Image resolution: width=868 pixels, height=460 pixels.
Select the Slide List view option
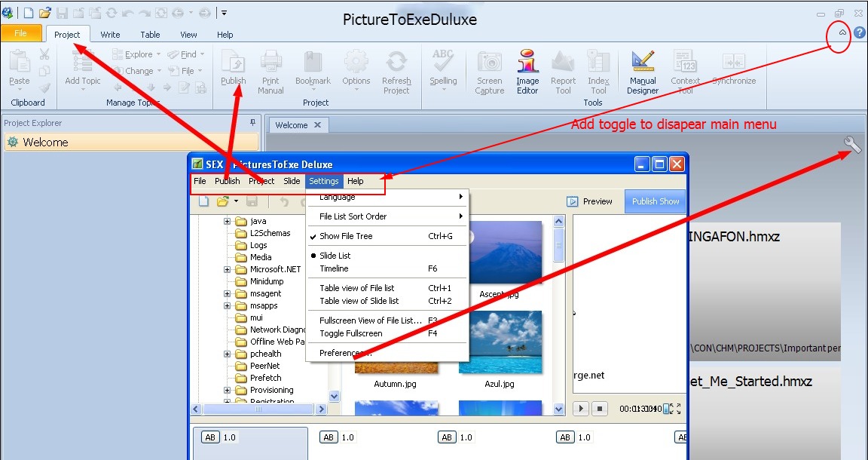coord(335,256)
